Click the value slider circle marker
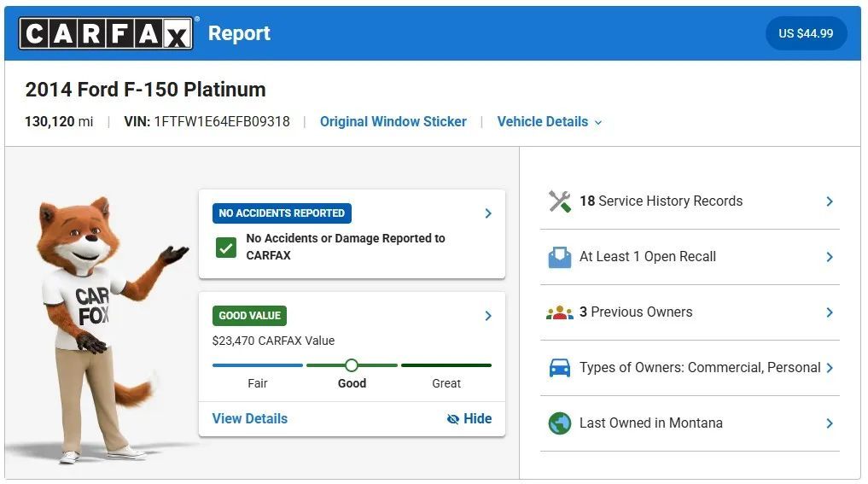This screenshot has width=868, height=484. [352, 365]
